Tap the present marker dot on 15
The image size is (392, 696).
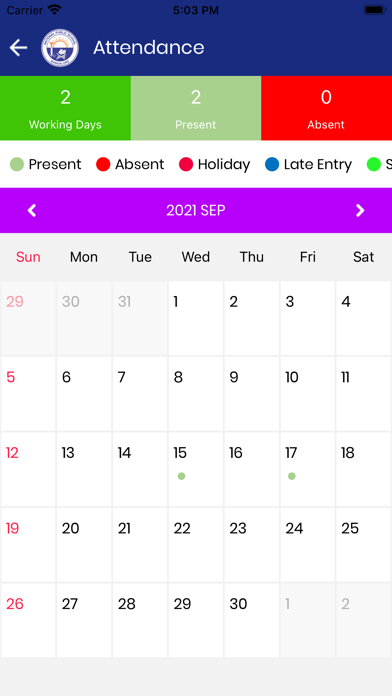(181, 476)
